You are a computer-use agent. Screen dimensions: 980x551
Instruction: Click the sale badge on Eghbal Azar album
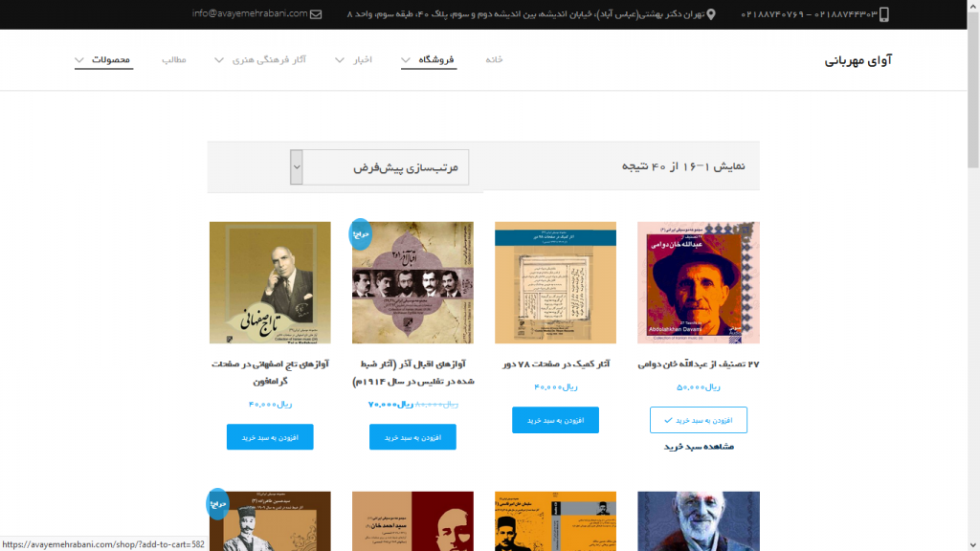[360, 234]
